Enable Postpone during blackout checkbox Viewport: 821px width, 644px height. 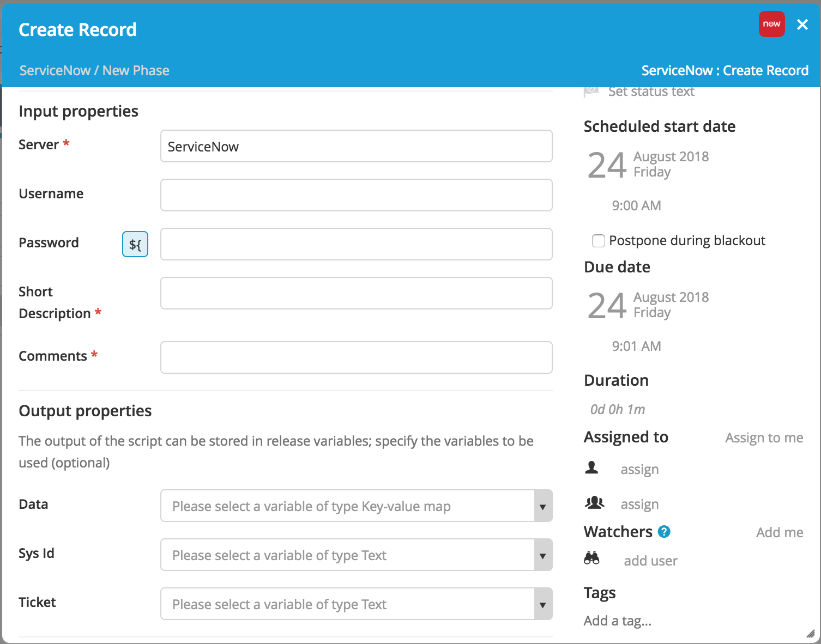click(599, 241)
